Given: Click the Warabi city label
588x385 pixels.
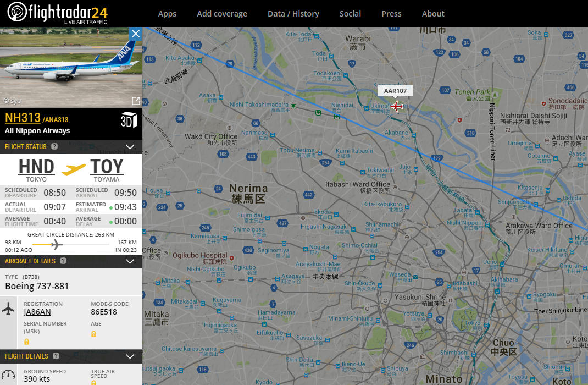Looking at the screenshot, I should point(358,42).
